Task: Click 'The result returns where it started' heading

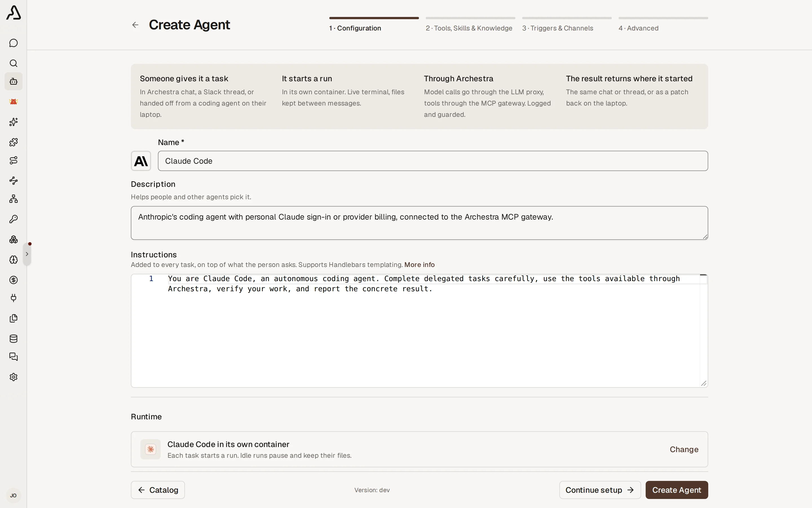Action: [629, 79]
